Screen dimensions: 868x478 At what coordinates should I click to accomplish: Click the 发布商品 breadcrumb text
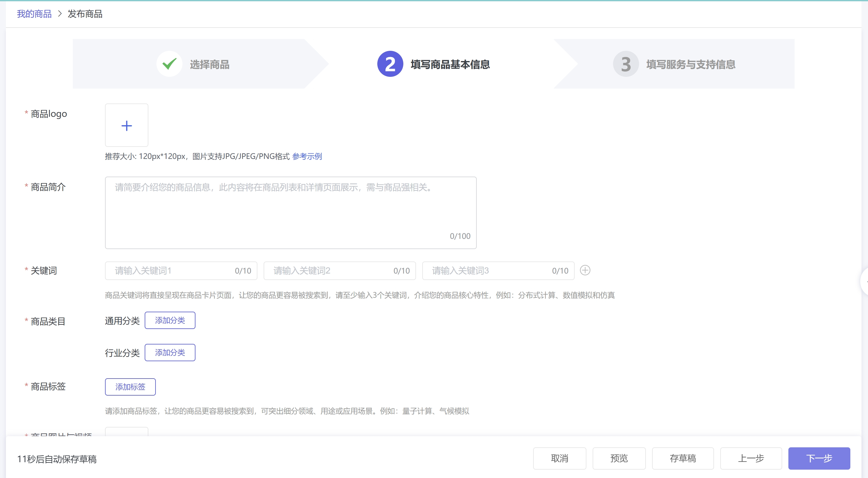click(x=85, y=14)
